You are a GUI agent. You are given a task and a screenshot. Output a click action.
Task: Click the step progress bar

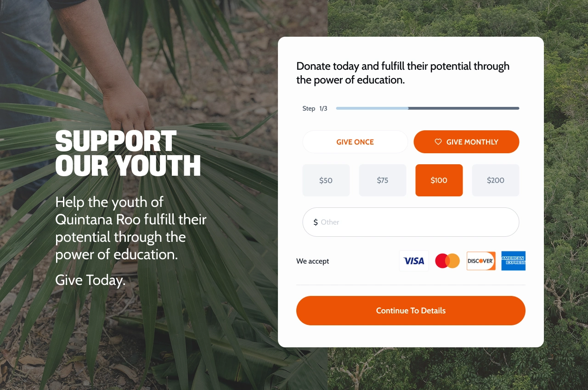[x=428, y=108]
